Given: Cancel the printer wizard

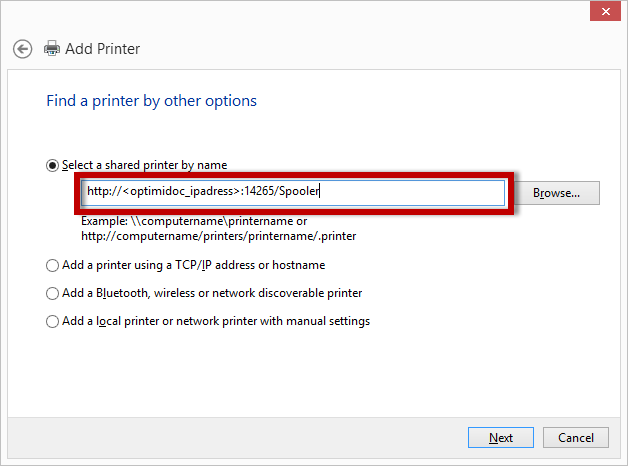Looking at the screenshot, I should point(576,437).
